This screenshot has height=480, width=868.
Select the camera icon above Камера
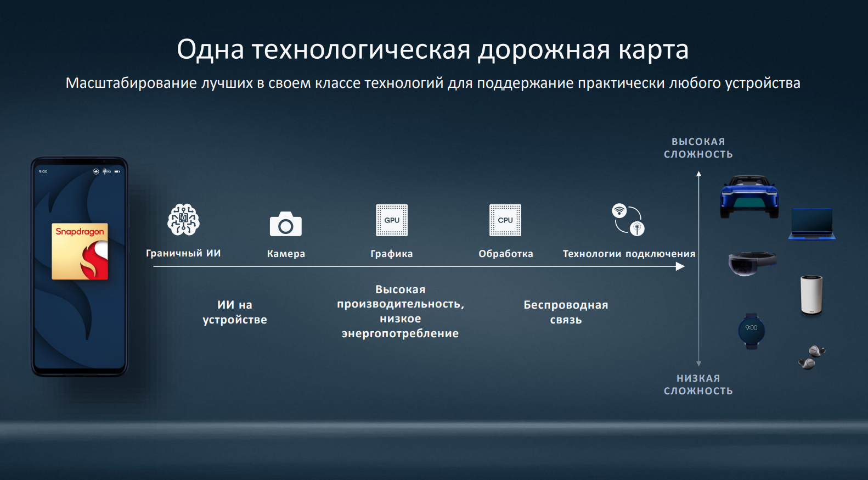pyautogui.click(x=285, y=224)
